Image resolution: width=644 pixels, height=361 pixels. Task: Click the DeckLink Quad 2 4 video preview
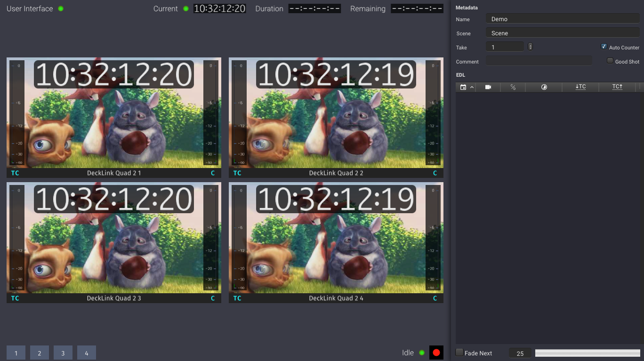point(336,238)
